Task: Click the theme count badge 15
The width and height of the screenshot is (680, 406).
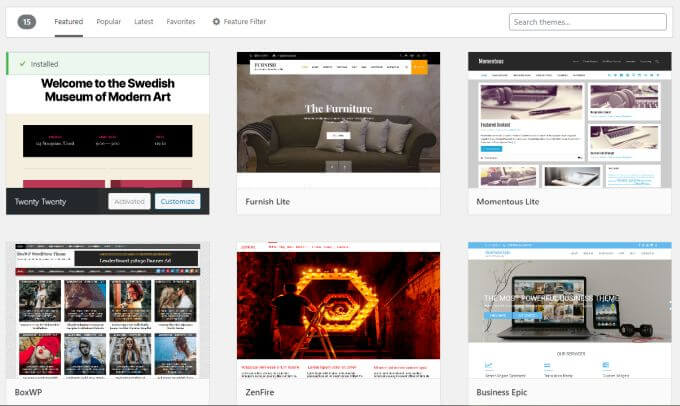Action: (x=27, y=21)
